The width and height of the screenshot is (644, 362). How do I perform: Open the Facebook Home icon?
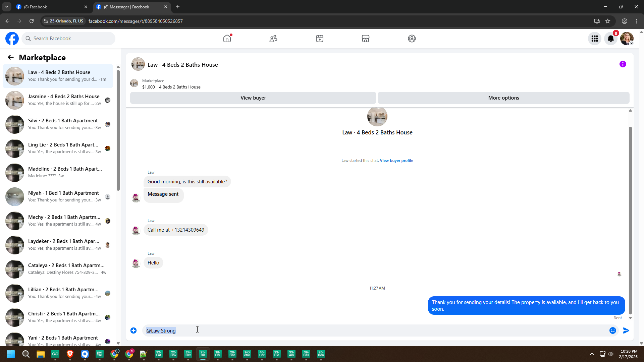click(x=227, y=39)
